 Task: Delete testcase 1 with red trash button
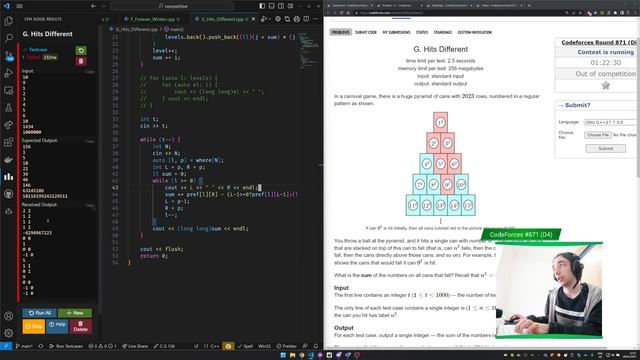click(x=81, y=61)
